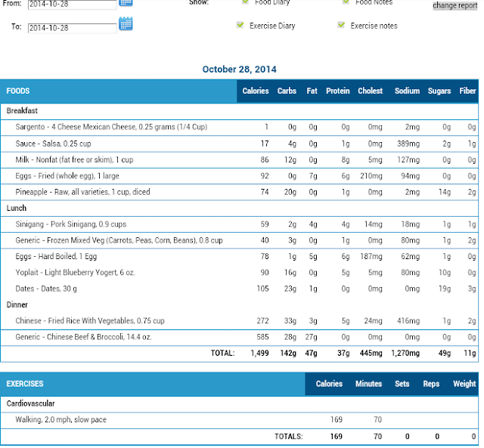484x448 pixels.
Task: Click the TOTAL: label in Foods table
Action: pyautogui.click(x=222, y=354)
